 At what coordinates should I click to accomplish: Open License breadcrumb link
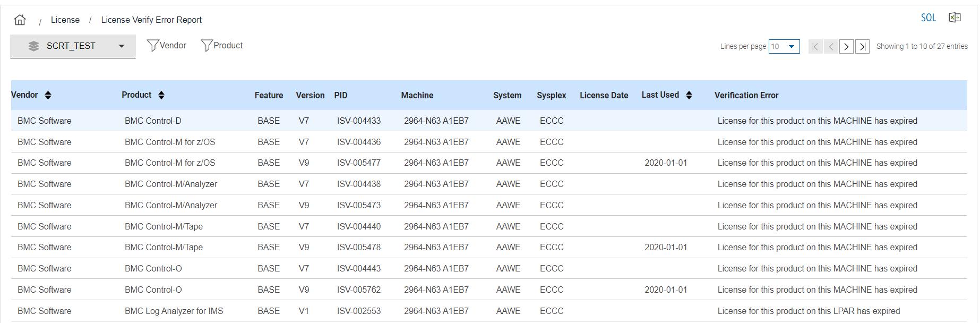tap(65, 20)
